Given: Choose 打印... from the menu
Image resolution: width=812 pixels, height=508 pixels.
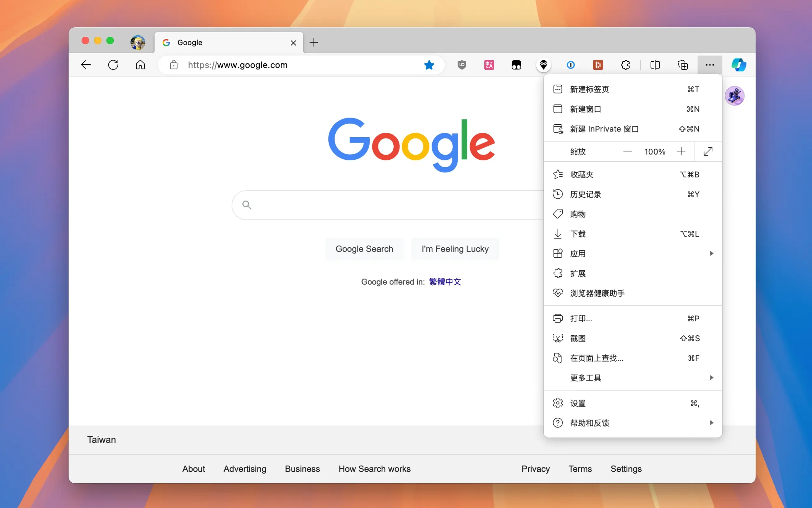Looking at the screenshot, I should [x=633, y=318].
